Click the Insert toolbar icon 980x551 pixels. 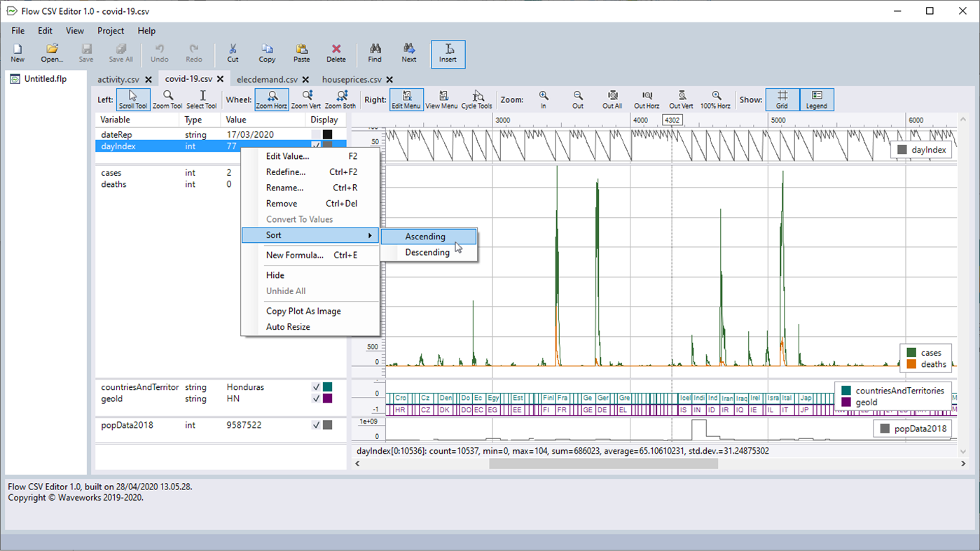[448, 53]
